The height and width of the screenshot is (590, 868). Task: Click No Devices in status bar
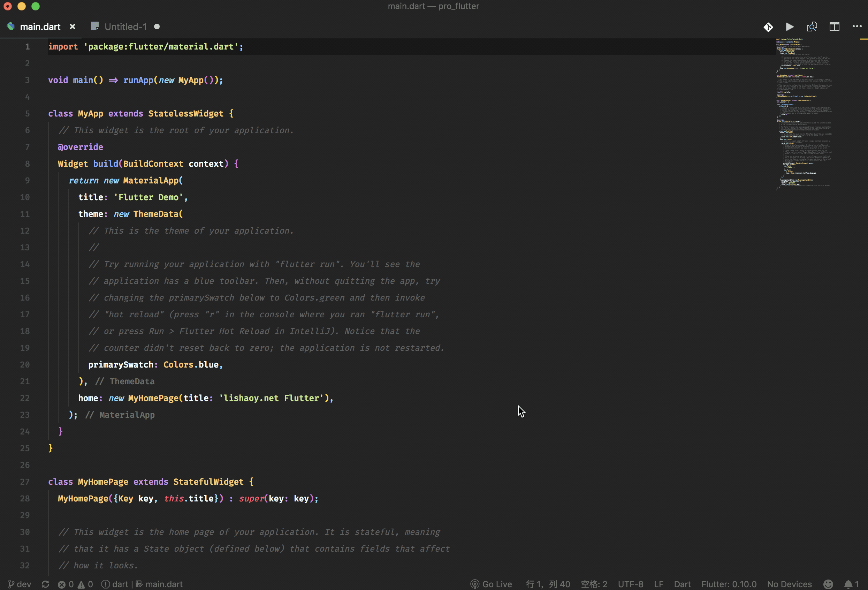pos(789,584)
